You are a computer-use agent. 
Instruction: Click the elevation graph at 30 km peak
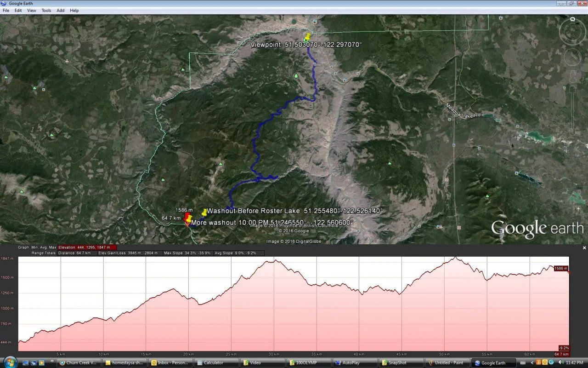pos(275,261)
